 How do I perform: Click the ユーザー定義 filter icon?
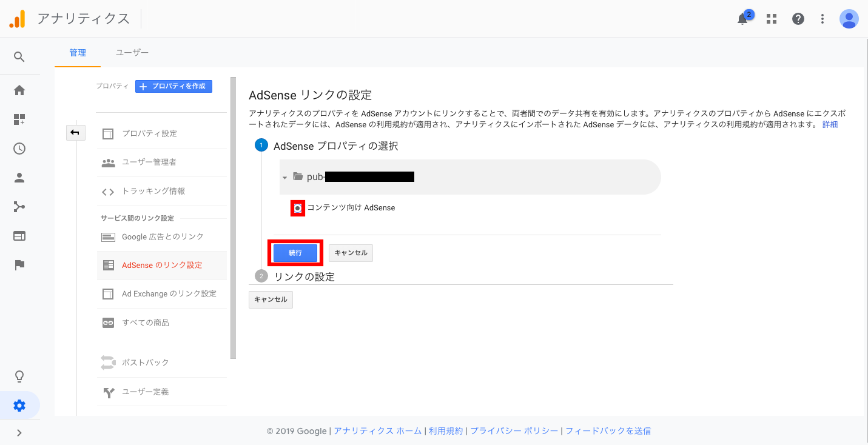tap(108, 392)
